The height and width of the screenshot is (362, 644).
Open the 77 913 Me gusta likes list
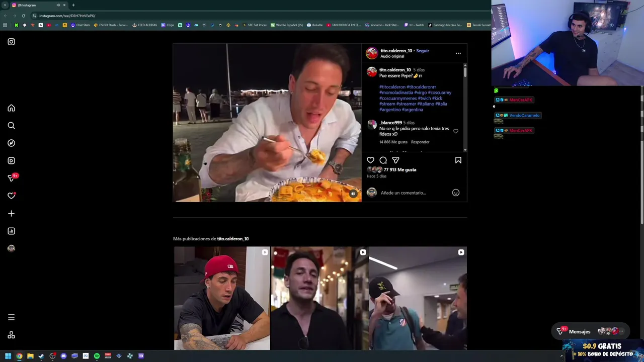(x=400, y=170)
